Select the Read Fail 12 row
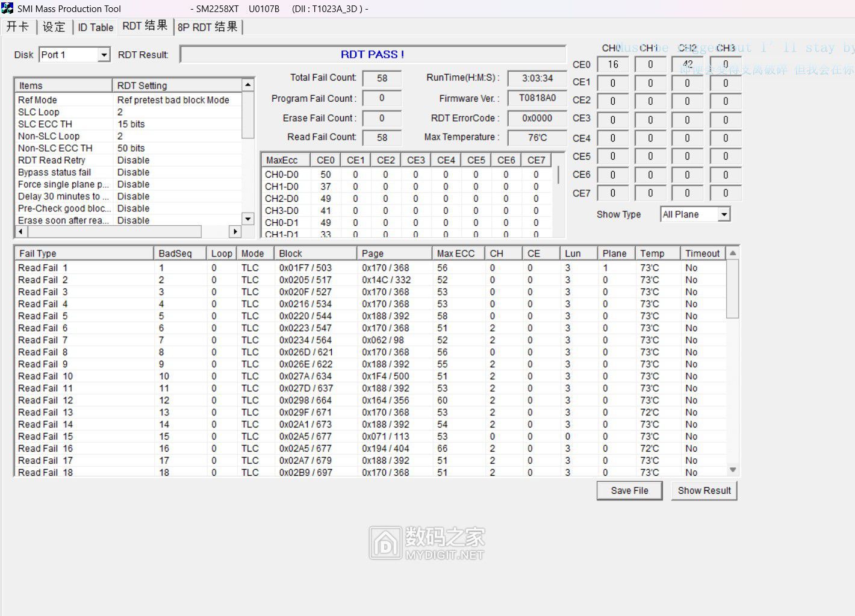 [370, 400]
